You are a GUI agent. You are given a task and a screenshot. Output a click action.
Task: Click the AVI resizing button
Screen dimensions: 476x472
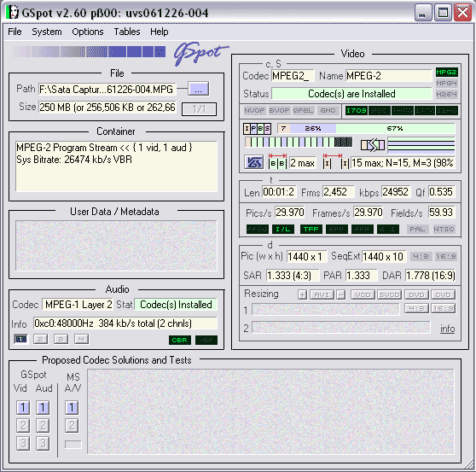[x=322, y=294]
